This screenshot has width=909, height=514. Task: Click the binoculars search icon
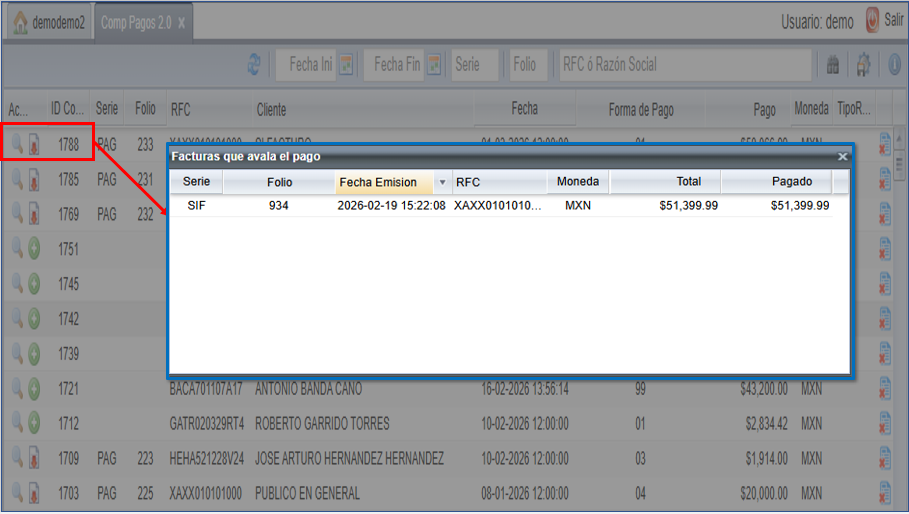pos(832,65)
